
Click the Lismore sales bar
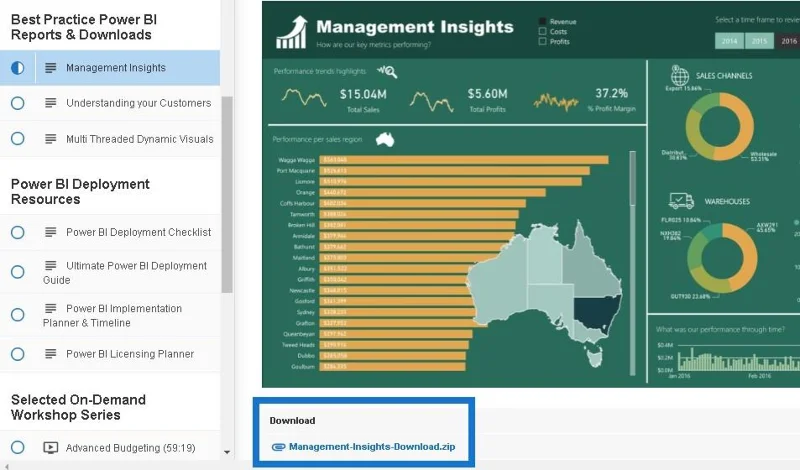click(451, 182)
